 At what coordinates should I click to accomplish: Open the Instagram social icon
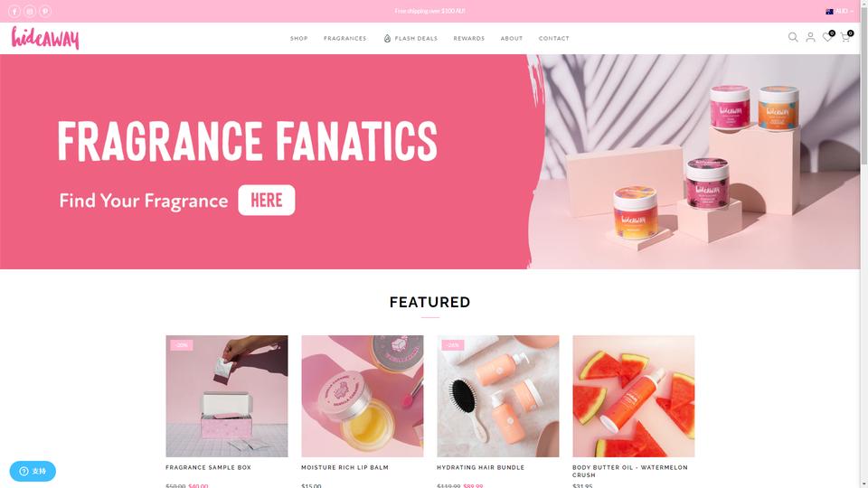[x=30, y=11]
